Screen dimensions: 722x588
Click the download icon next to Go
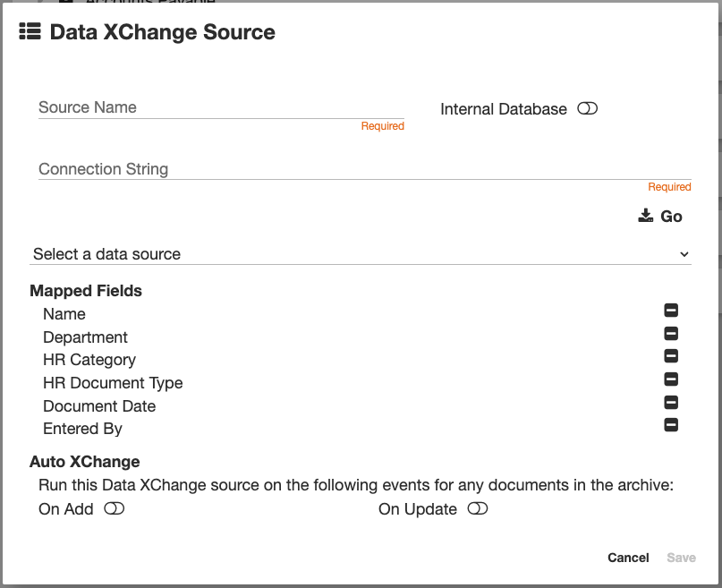coord(646,216)
